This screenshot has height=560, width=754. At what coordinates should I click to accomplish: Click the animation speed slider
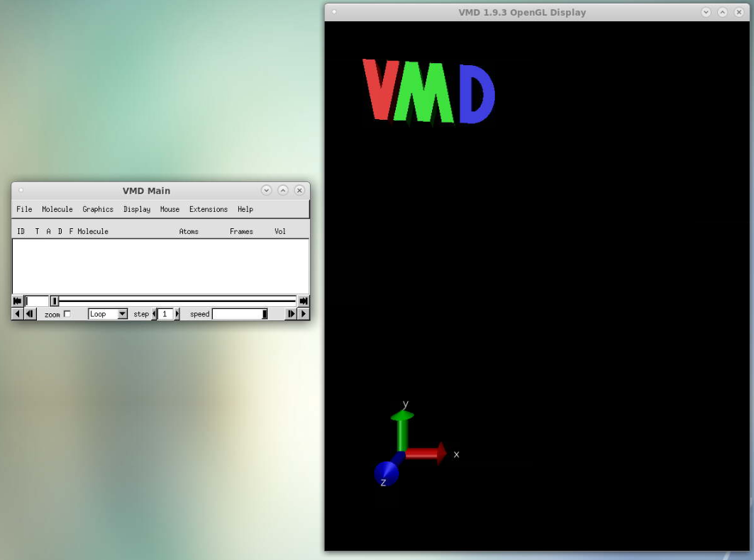(x=240, y=314)
